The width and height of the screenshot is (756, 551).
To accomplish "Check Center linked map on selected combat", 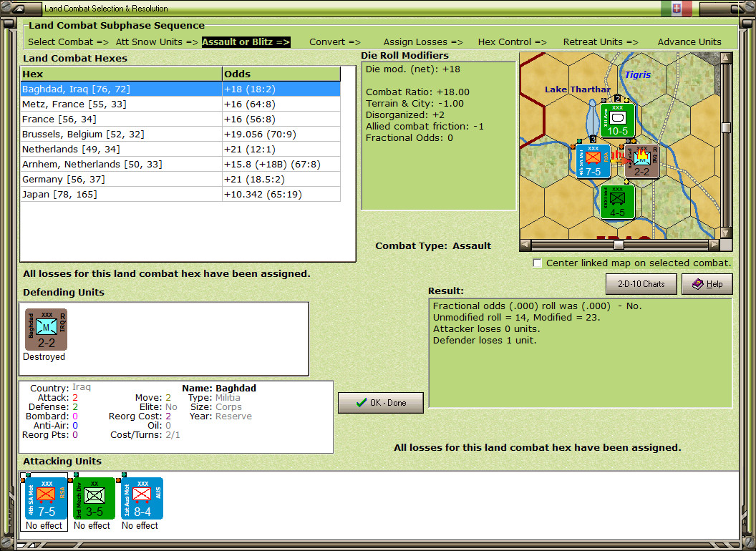I will pyautogui.click(x=537, y=263).
